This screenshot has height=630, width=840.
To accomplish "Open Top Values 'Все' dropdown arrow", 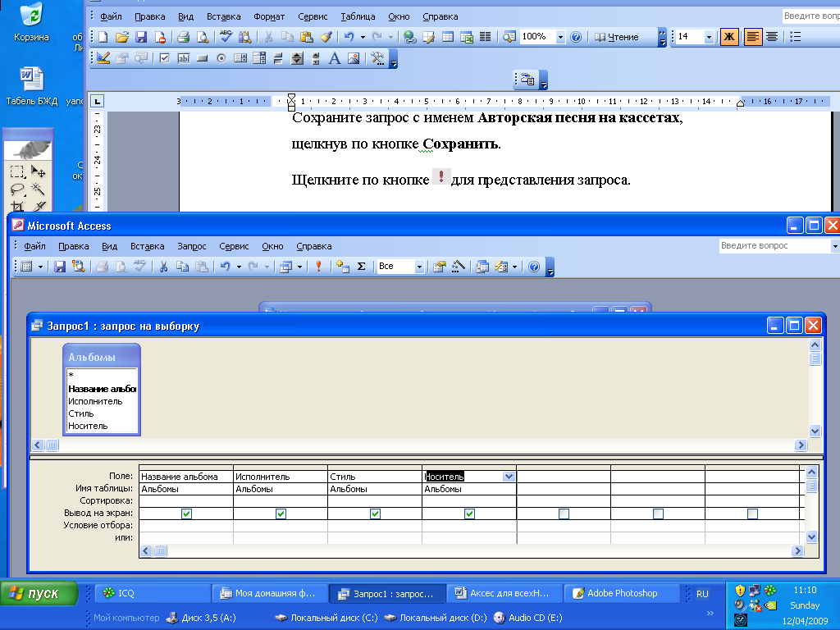I will 419,267.
